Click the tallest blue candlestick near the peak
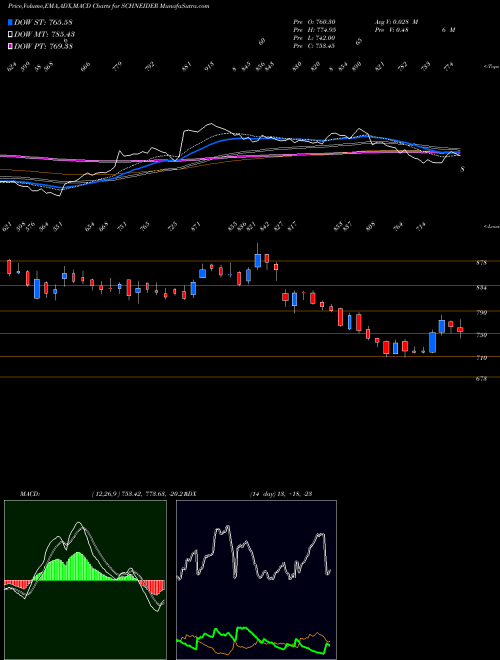Image resolution: width=500 pixels, height=660 pixels. [258, 261]
